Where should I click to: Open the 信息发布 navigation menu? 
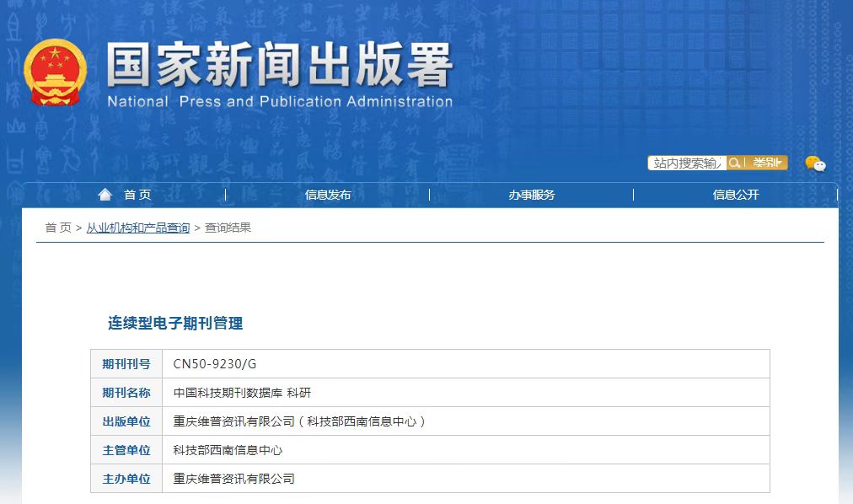point(328,195)
